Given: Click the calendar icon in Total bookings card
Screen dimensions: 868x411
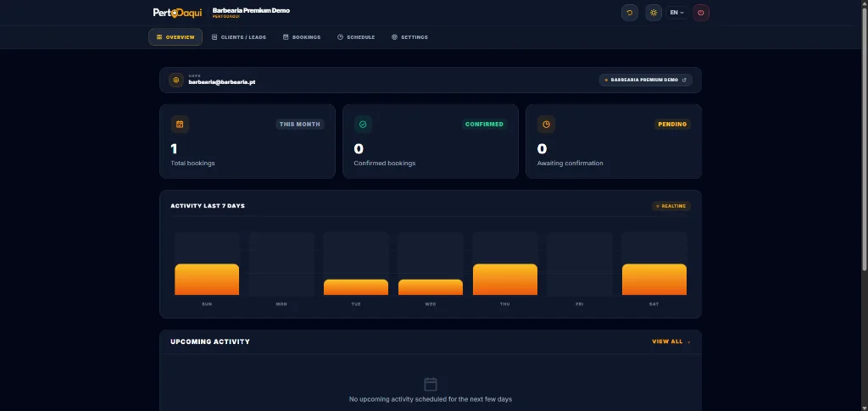Looking at the screenshot, I should (180, 125).
